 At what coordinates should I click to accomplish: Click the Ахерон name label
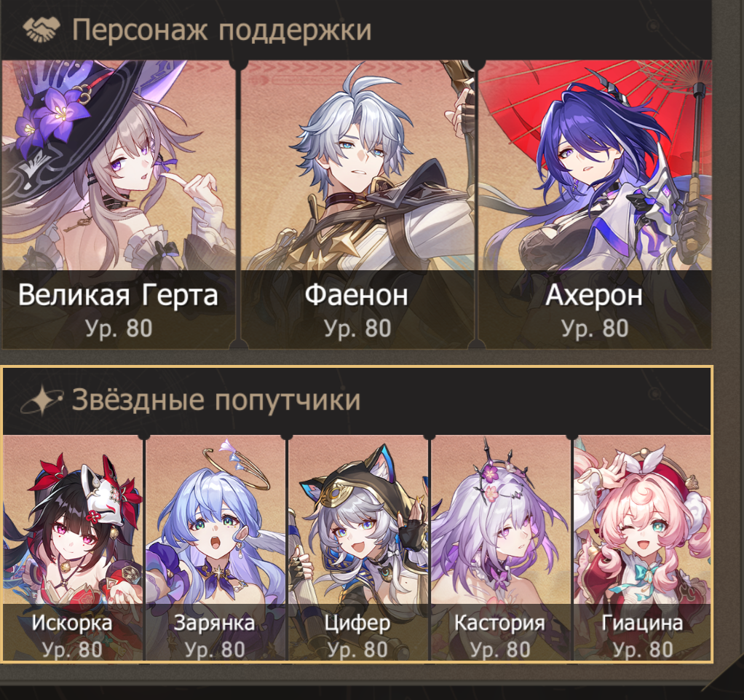[594, 295]
